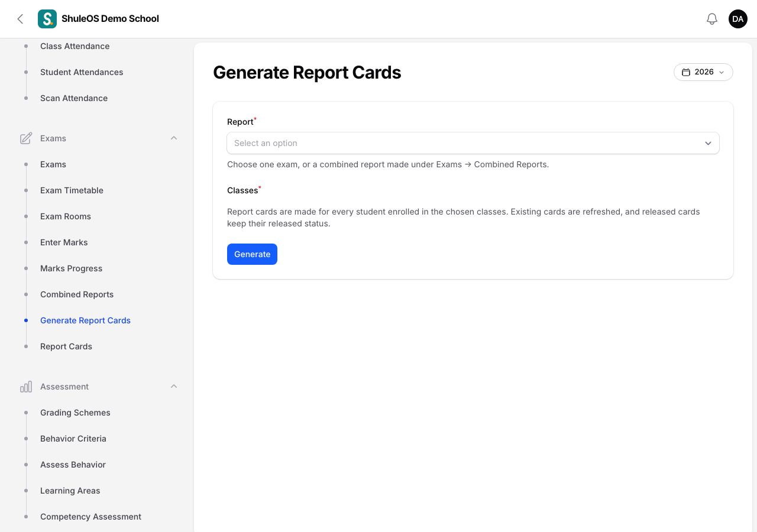Collapse the Exams sidebar section
The width and height of the screenshot is (757, 532).
[x=174, y=138]
